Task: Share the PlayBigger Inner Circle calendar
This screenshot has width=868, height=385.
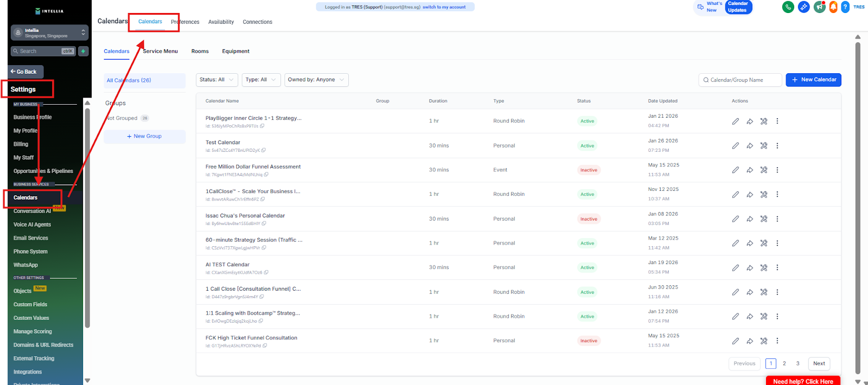Action: [749, 121]
